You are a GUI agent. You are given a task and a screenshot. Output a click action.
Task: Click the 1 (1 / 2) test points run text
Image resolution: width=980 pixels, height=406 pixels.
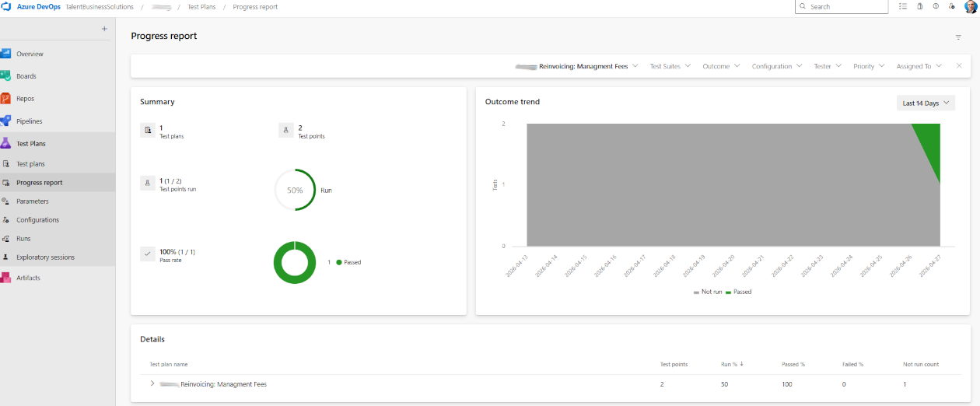[170, 180]
